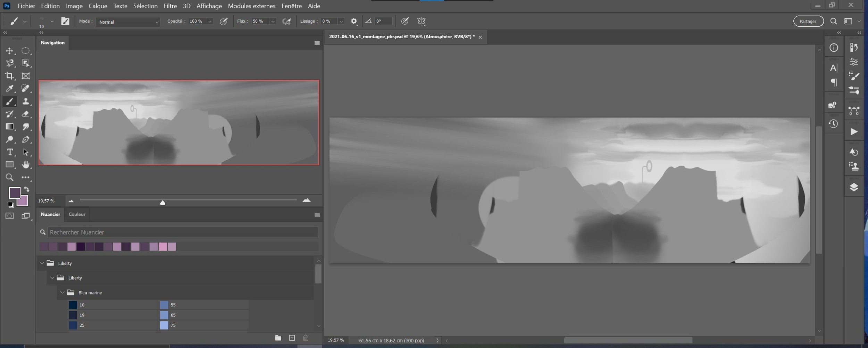
Task: Open the Filtre menu
Action: click(170, 6)
